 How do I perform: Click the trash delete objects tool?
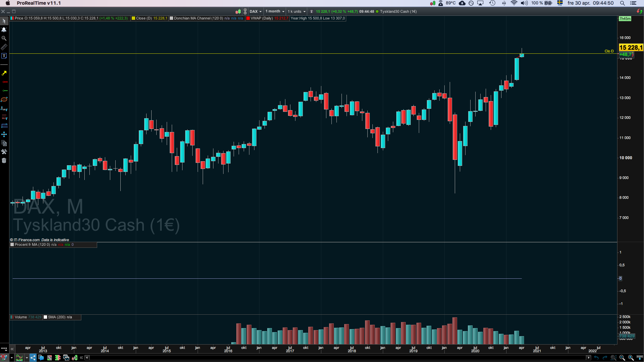pos(4,161)
